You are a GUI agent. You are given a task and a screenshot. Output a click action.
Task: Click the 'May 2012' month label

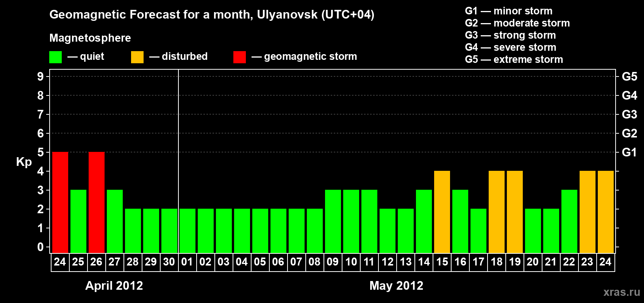point(396,285)
